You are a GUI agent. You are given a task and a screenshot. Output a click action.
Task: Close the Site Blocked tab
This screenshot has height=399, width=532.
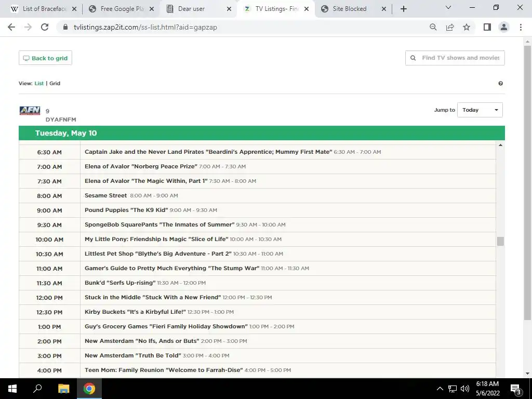click(x=384, y=9)
